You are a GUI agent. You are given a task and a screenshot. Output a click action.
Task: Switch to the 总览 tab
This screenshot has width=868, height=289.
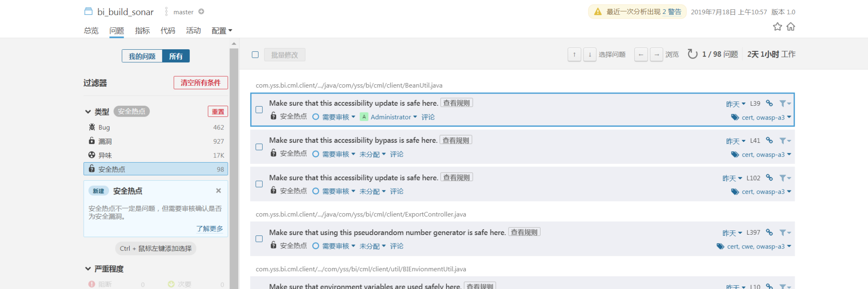pyautogui.click(x=91, y=30)
